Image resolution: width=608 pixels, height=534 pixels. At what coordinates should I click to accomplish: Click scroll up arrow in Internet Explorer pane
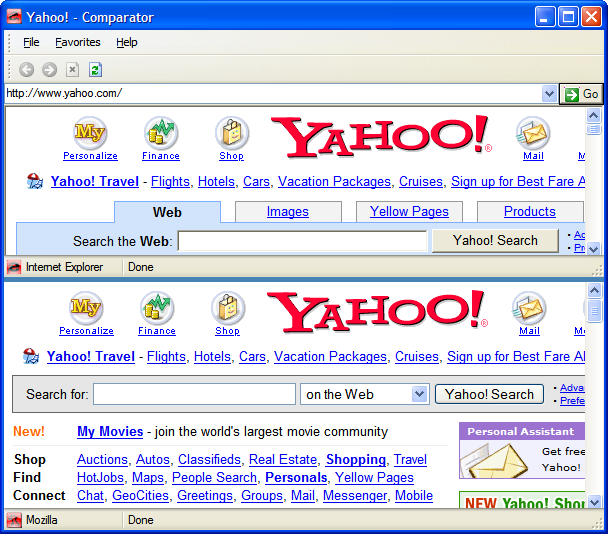[x=593, y=115]
